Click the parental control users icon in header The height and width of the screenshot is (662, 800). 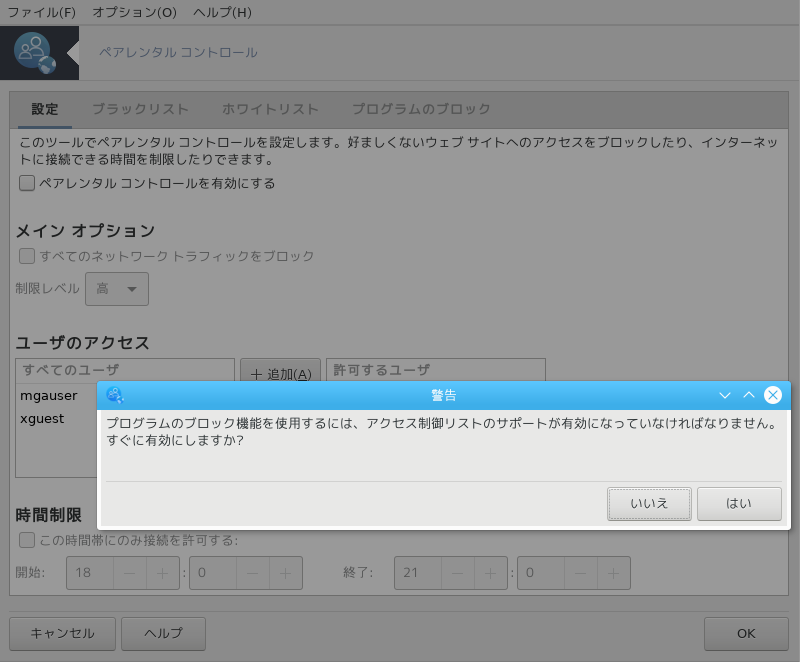35,53
